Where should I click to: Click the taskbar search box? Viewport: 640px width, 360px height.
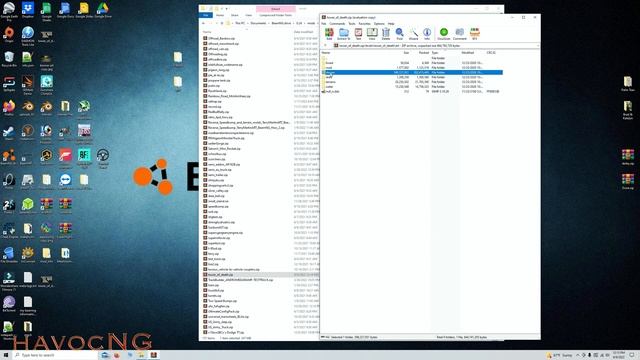55,355
